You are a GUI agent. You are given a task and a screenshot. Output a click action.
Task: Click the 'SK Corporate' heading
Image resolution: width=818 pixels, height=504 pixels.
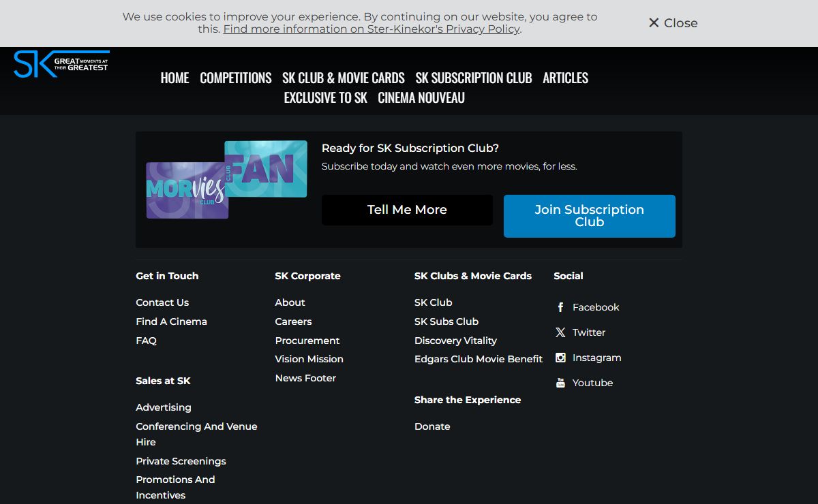pos(307,276)
